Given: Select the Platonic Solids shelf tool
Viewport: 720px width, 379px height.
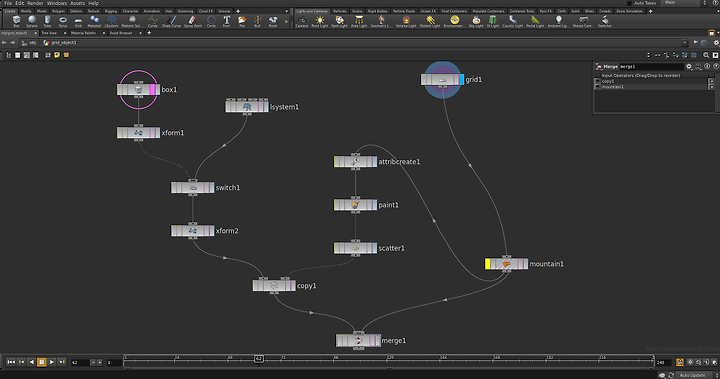Looking at the screenshot, I should (132, 21).
